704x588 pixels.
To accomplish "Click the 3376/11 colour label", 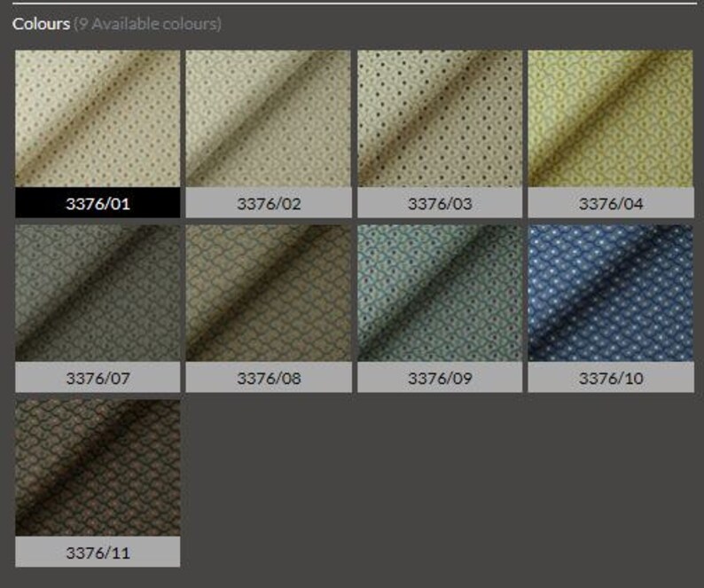I will tap(98, 552).
